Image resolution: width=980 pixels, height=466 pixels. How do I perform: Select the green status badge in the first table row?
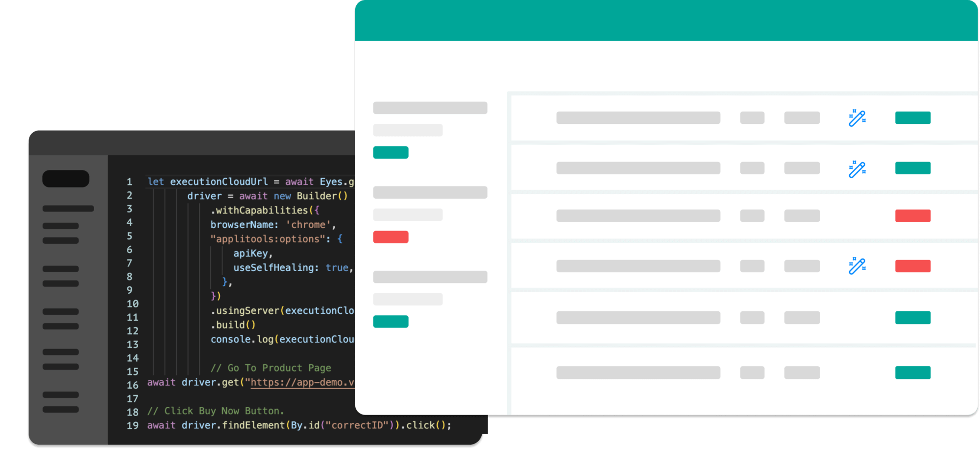click(912, 118)
